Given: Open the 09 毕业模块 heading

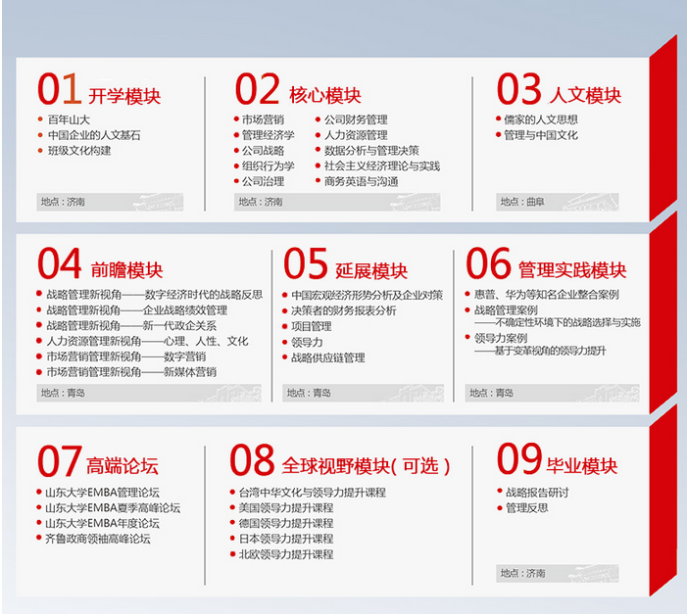Looking at the screenshot, I should [557, 461].
